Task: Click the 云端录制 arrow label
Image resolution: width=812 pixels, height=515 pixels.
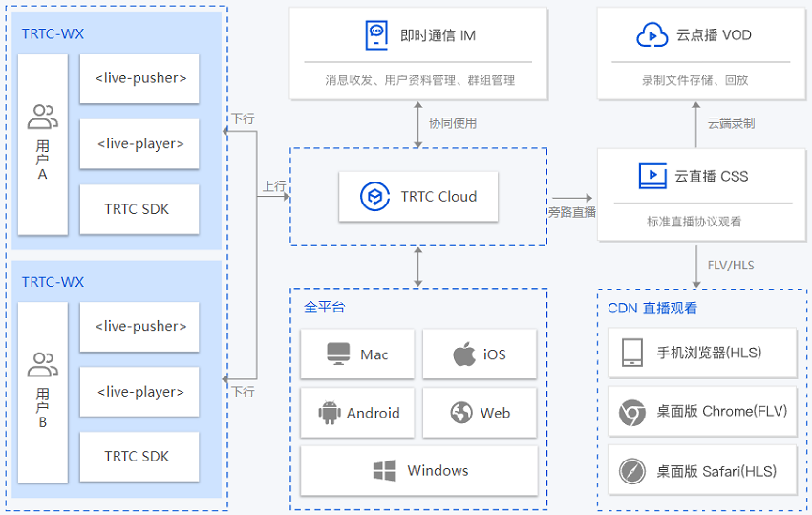Action: pyautogui.click(x=731, y=123)
